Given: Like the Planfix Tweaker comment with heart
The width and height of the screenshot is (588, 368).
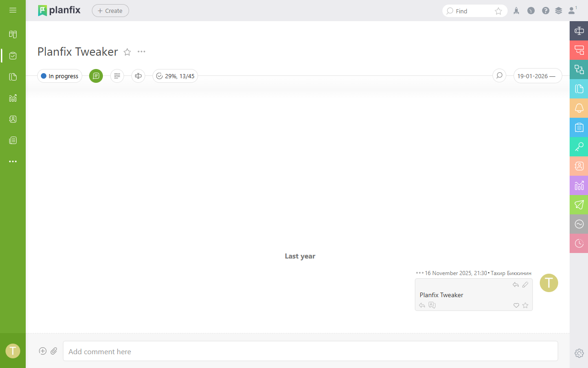Looking at the screenshot, I should coord(516,305).
